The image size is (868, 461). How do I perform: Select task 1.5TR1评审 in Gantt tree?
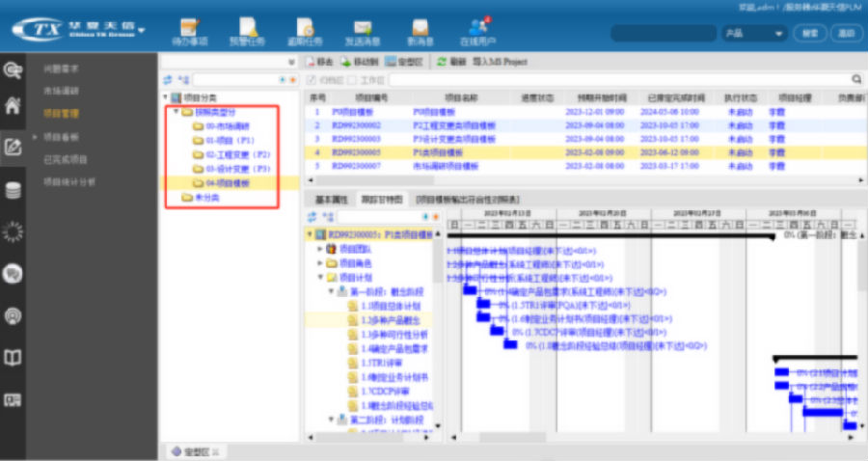point(381,363)
